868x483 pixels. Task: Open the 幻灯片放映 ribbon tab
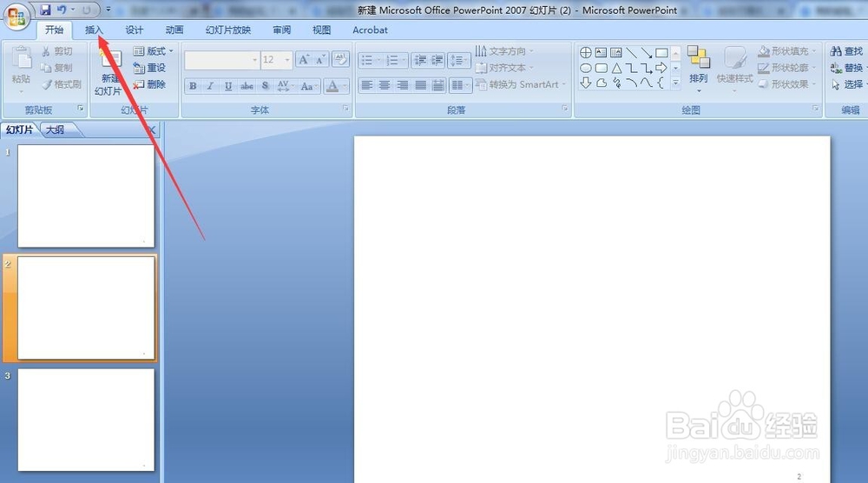(x=228, y=30)
